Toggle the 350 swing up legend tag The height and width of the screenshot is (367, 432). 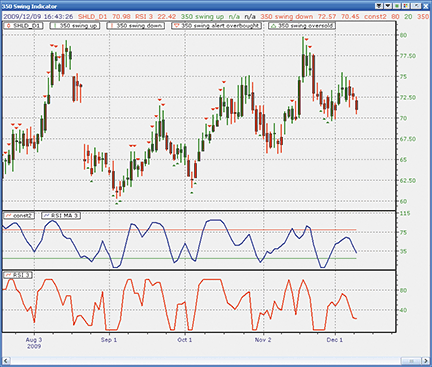75,26
